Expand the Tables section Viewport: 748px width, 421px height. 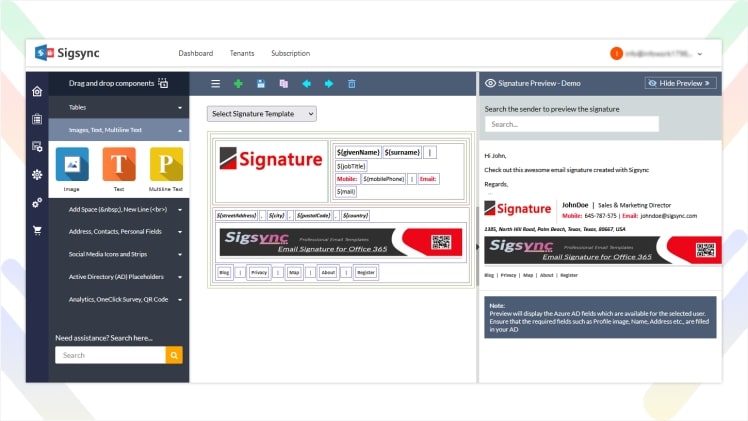(x=119, y=107)
